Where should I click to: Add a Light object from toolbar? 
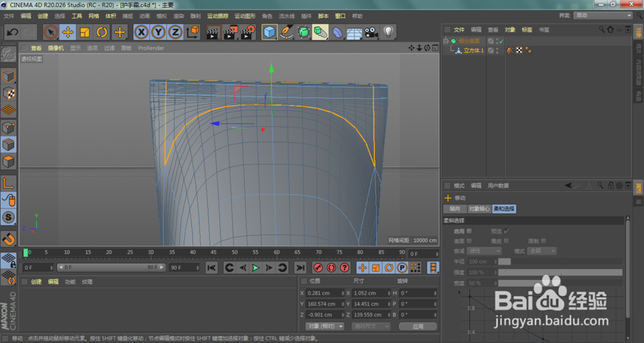pyautogui.click(x=388, y=32)
